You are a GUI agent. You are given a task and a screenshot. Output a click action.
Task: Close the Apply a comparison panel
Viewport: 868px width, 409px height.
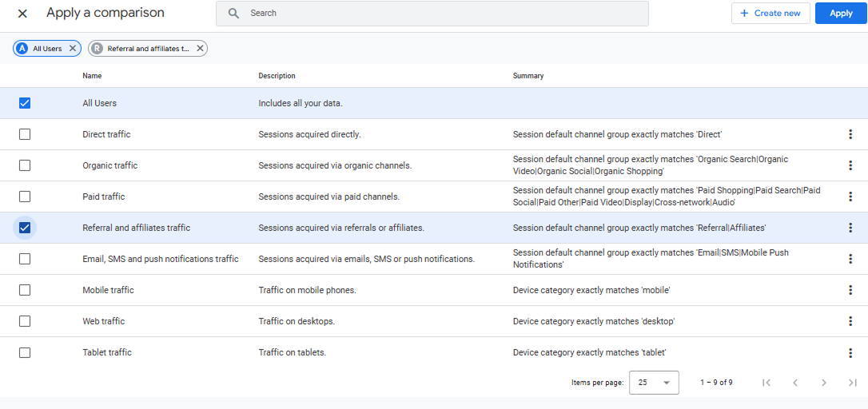tap(22, 14)
